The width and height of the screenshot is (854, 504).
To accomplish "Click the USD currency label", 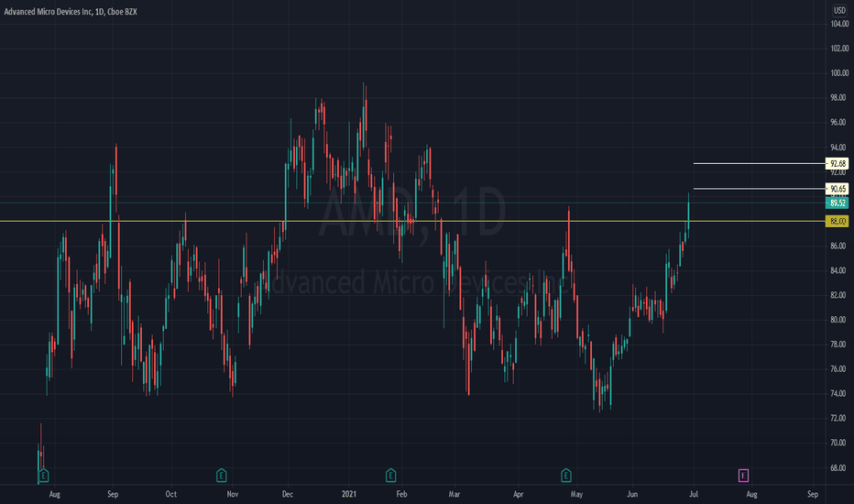I will coord(839,10).
